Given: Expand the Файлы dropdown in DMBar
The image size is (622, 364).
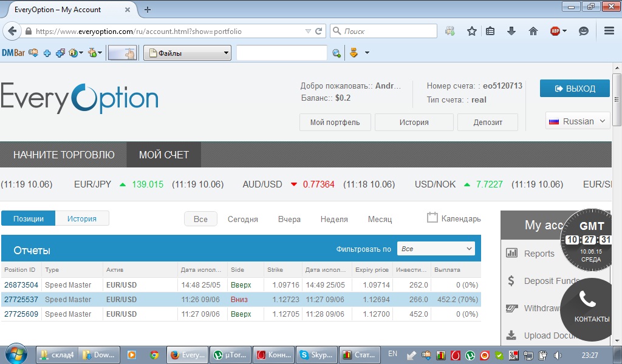Looking at the screenshot, I should [187, 53].
